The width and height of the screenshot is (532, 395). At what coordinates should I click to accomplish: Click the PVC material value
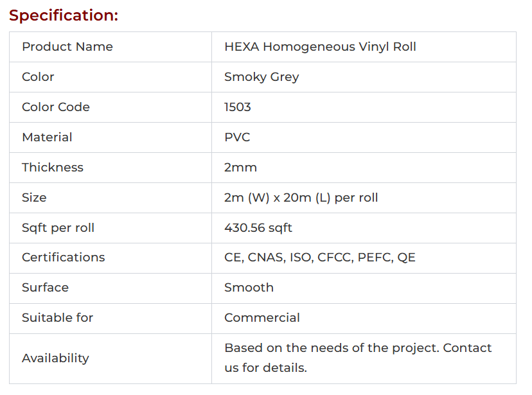pos(237,137)
